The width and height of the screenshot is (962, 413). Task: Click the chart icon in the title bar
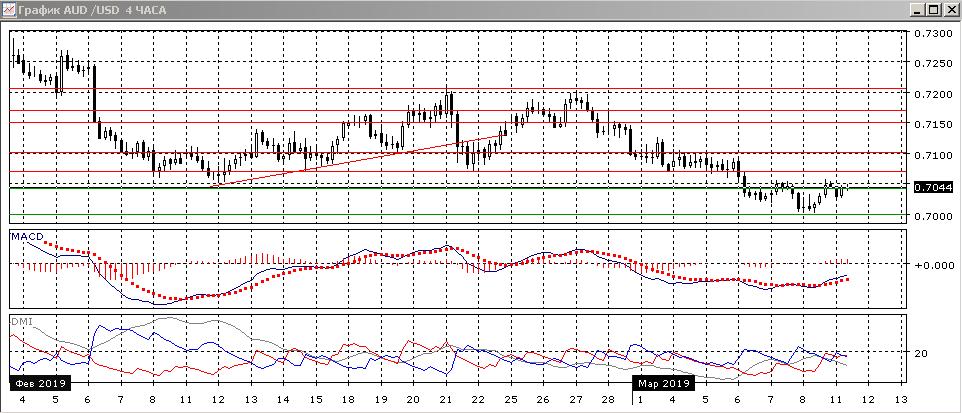coord(9,9)
